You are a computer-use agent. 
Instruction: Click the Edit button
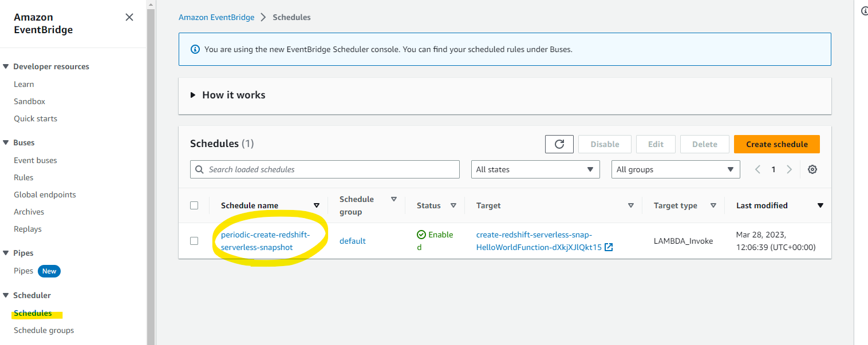[x=656, y=144]
